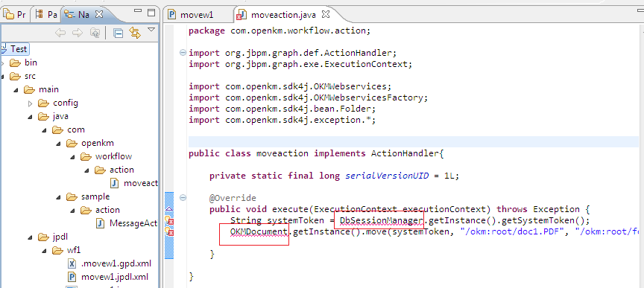
Task: Close the Navigator view tab
Action: coord(98,14)
